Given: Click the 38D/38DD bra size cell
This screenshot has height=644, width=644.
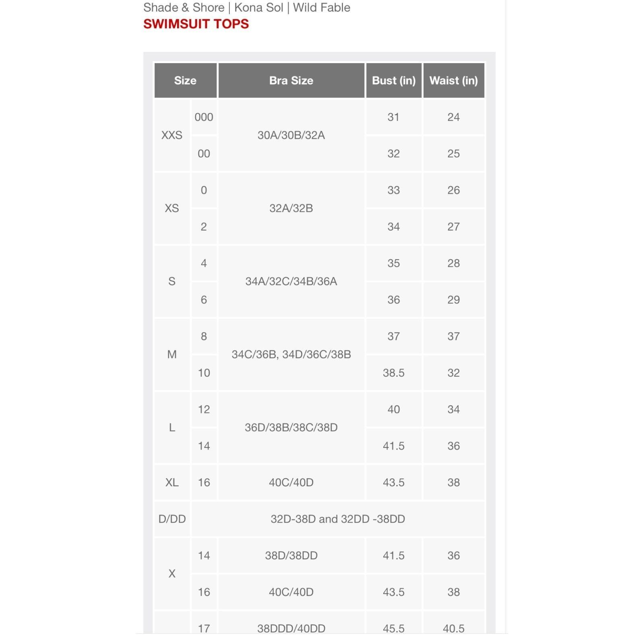Looking at the screenshot, I should (x=291, y=555).
